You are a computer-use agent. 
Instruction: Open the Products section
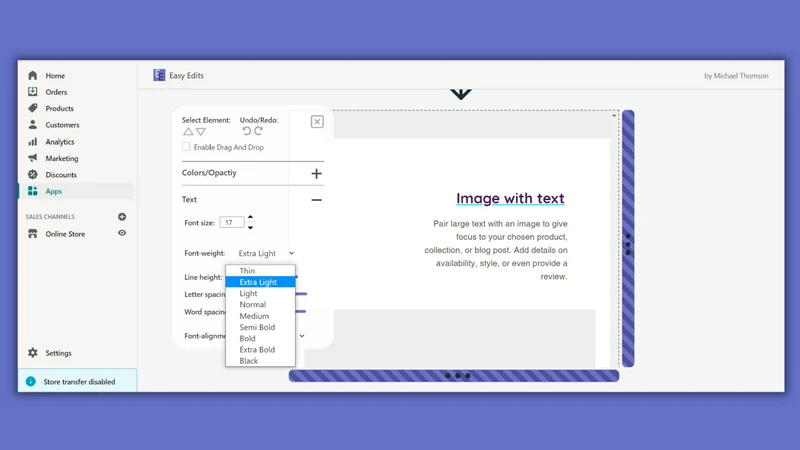pyautogui.click(x=59, y=108)
